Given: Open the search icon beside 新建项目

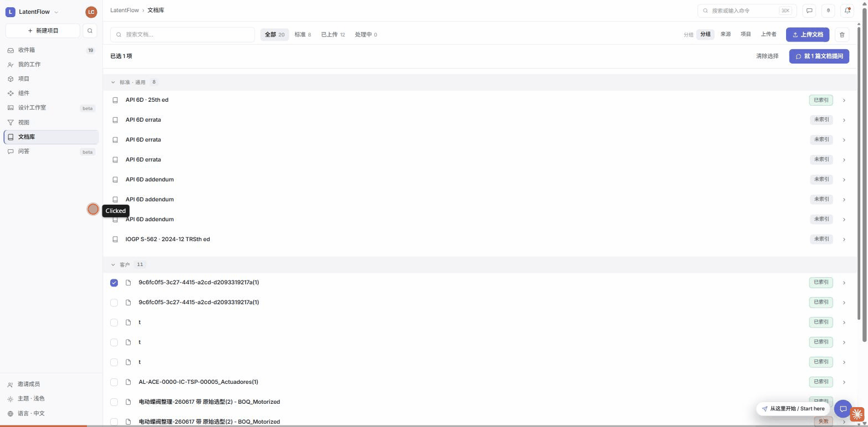Looking at the screenshot, I should (90, 30).
